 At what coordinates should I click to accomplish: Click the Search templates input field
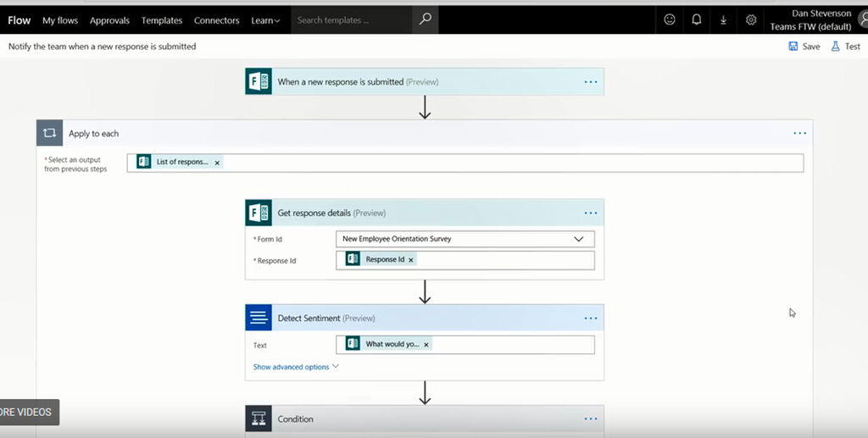352,20
